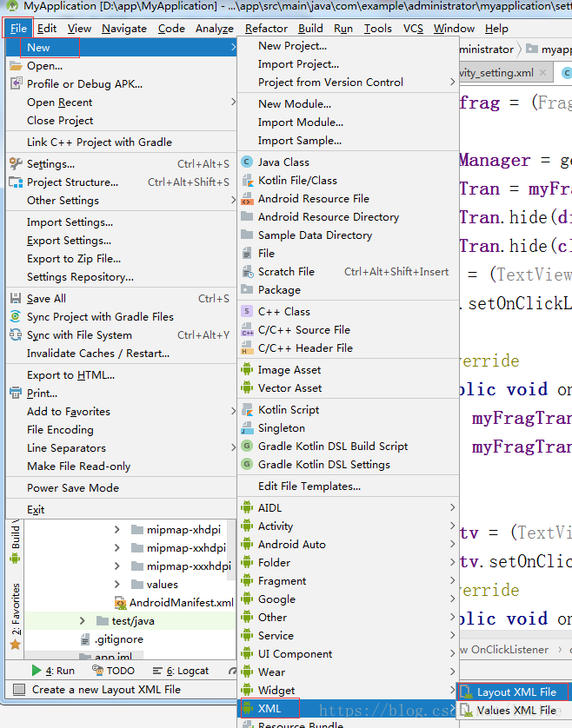The image size is (572, 728).
Task: Open the Other Settings submenu
Action: [122, 200]
